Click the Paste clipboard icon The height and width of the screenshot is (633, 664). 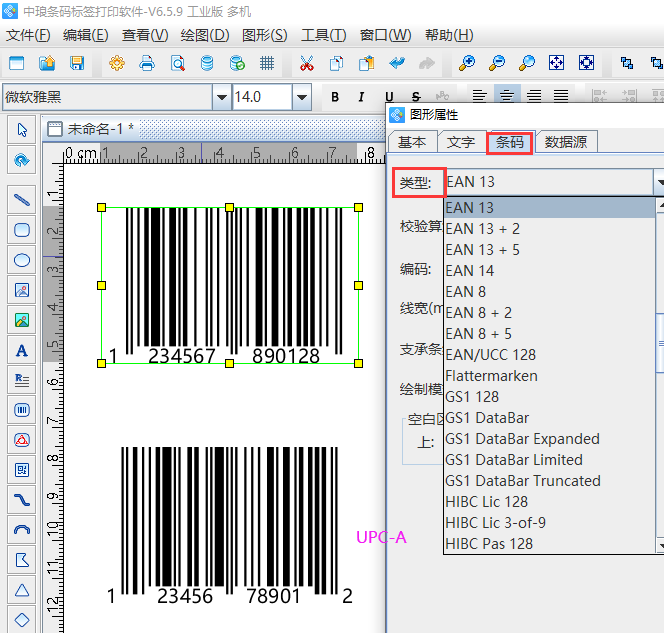pyautogui.click(x=367, y=64)
